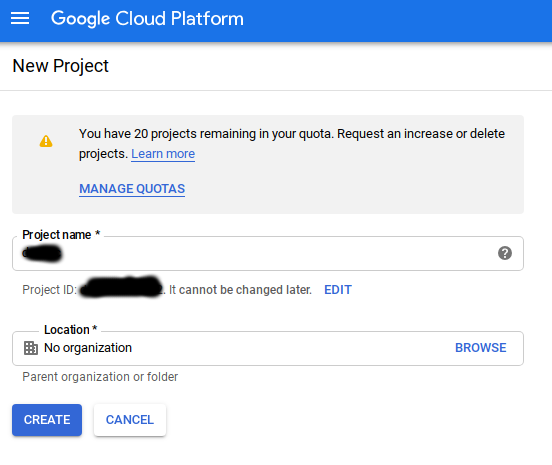The height and width of the screenshot is (465, 552).
Task: Click 'It cannot be changed later.' text
Action: coord(240,290)
